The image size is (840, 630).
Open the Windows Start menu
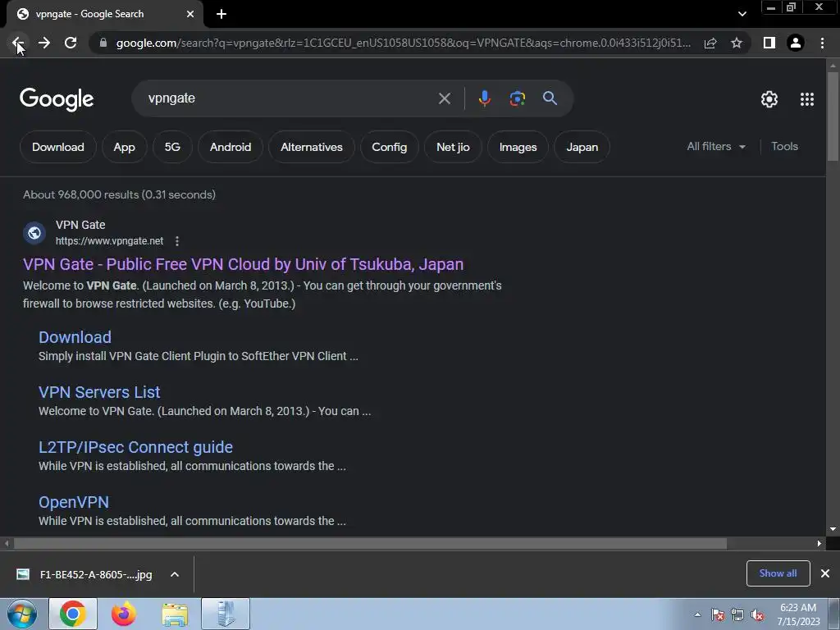coord(22,614)
